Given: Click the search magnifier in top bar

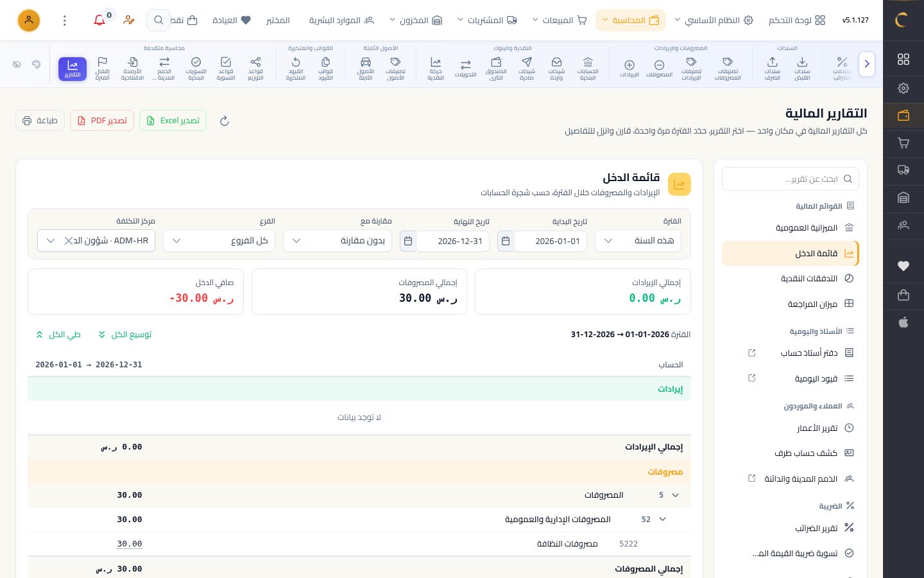Looking at the screenshot, I should click(x=158, y=21).
